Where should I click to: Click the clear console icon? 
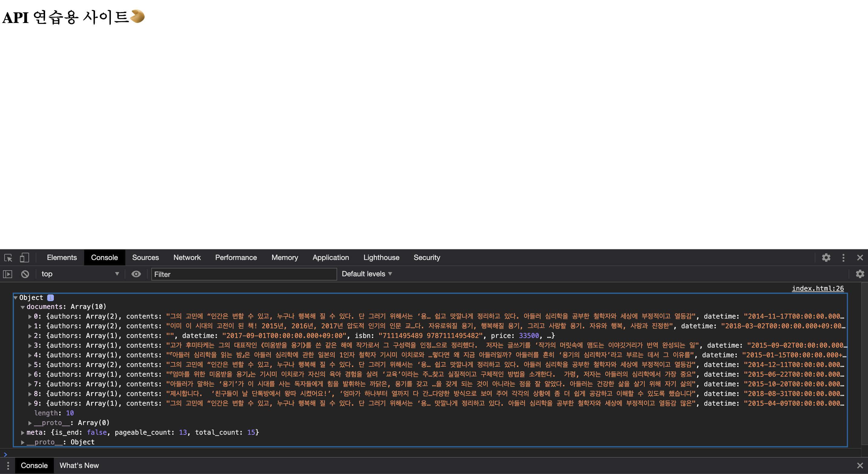25,274
